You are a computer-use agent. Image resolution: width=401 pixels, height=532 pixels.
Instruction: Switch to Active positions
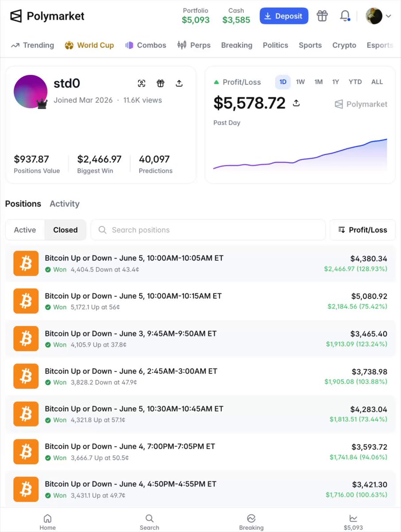click(x=25, y=230)
